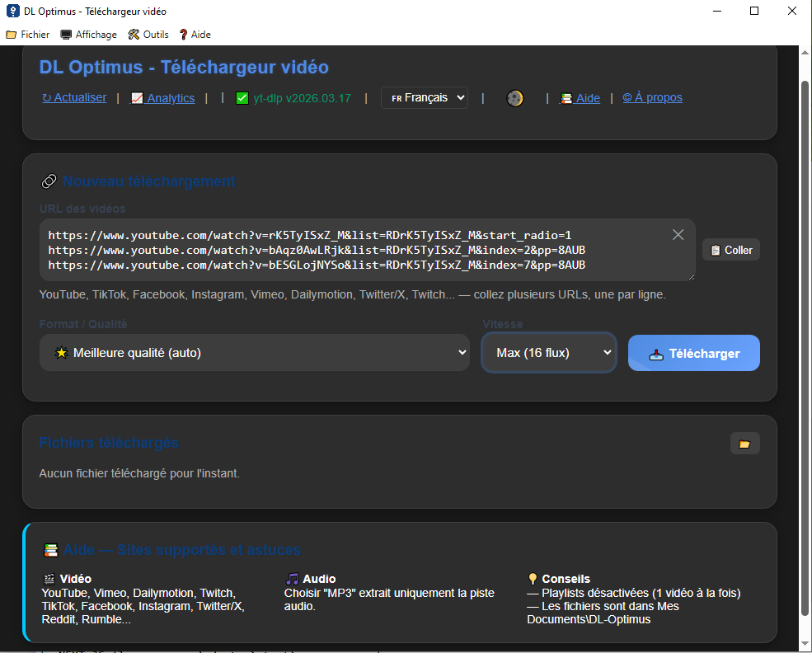Open the Meilleure qualité (auto) format dropdown

click(x=254, y=353)
